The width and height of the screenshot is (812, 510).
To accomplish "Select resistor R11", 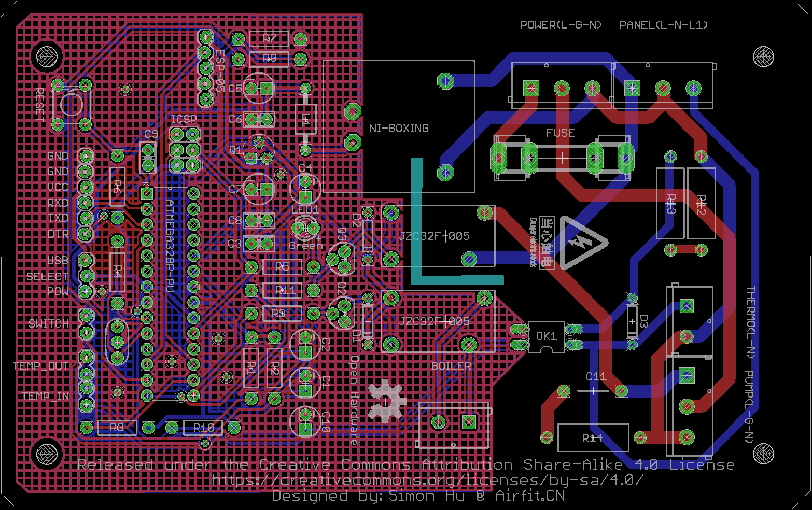I will (x=282, y=290).
